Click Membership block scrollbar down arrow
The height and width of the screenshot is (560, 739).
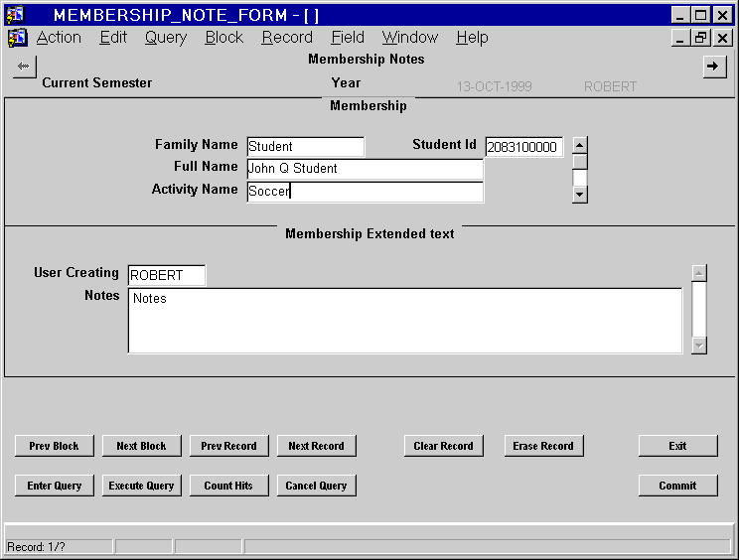[580, 194]
